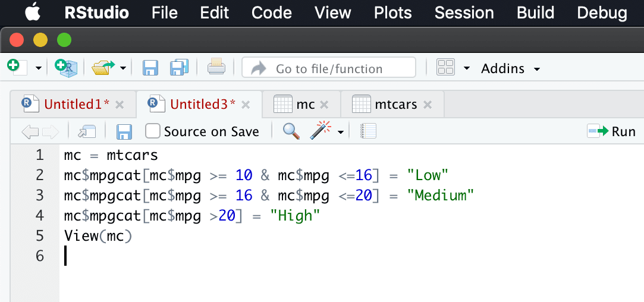Click the Save All documents icon
644x302 pixels.
click(179, 68)
